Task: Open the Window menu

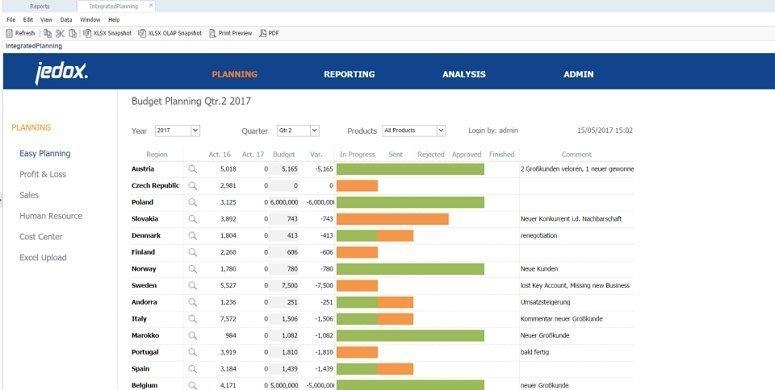Action: (x=90, y=20)
